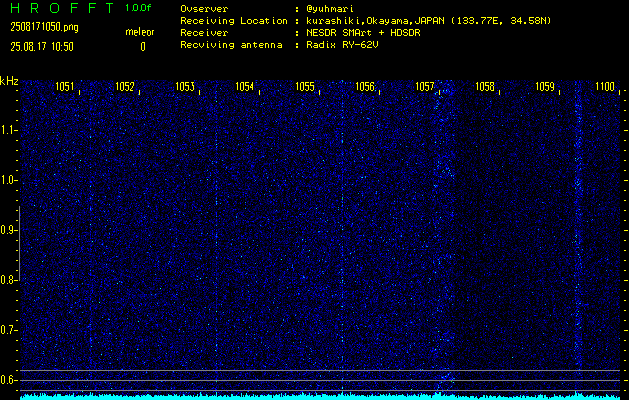Click the 1051 time marker

(65, 87)
